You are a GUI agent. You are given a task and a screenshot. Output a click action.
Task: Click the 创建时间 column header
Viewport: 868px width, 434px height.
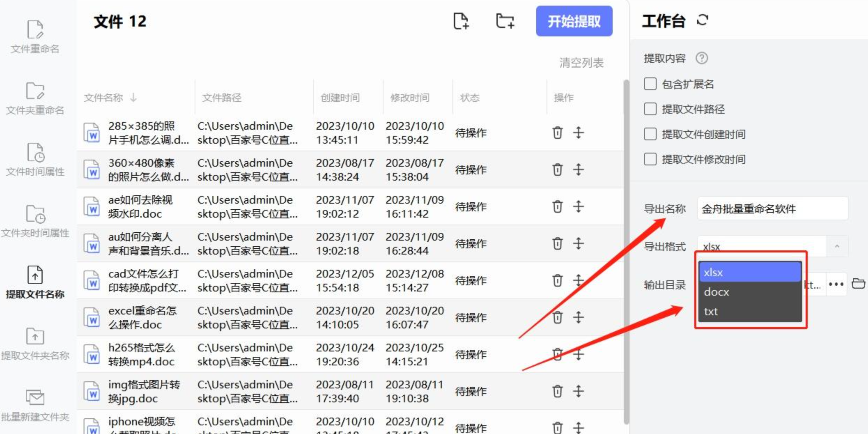click(x=340, y=98)
